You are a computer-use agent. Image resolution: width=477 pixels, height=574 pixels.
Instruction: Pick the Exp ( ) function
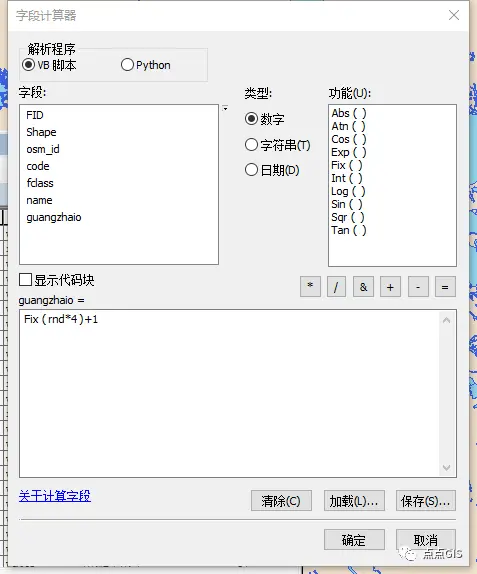point(349,152)
